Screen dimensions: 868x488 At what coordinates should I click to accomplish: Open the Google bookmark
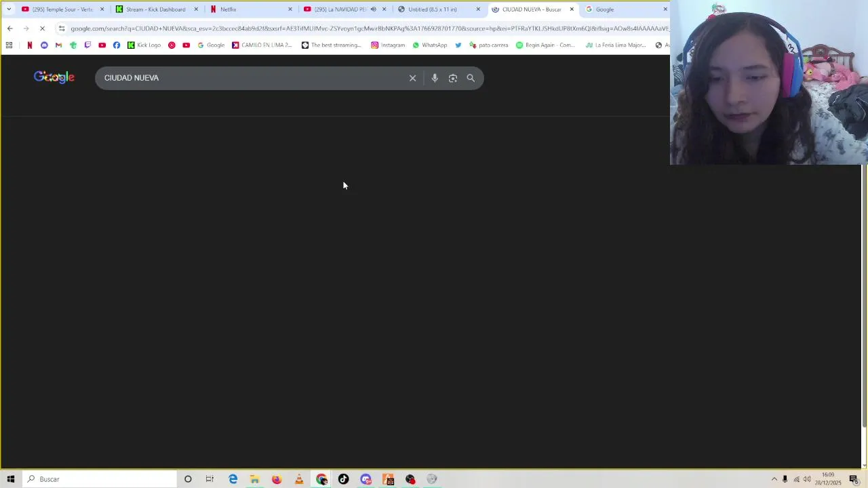211,45
